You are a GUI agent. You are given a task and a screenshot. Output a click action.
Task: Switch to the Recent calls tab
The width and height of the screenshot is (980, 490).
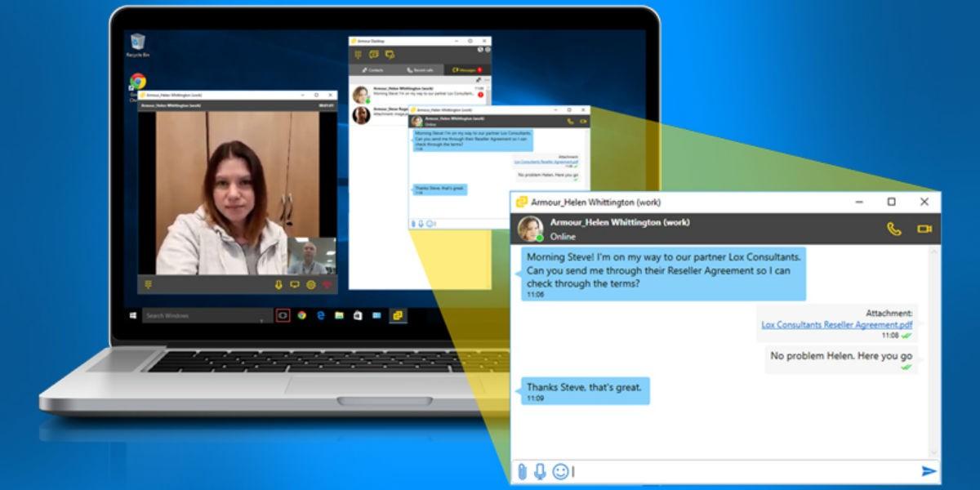(420, 70)
